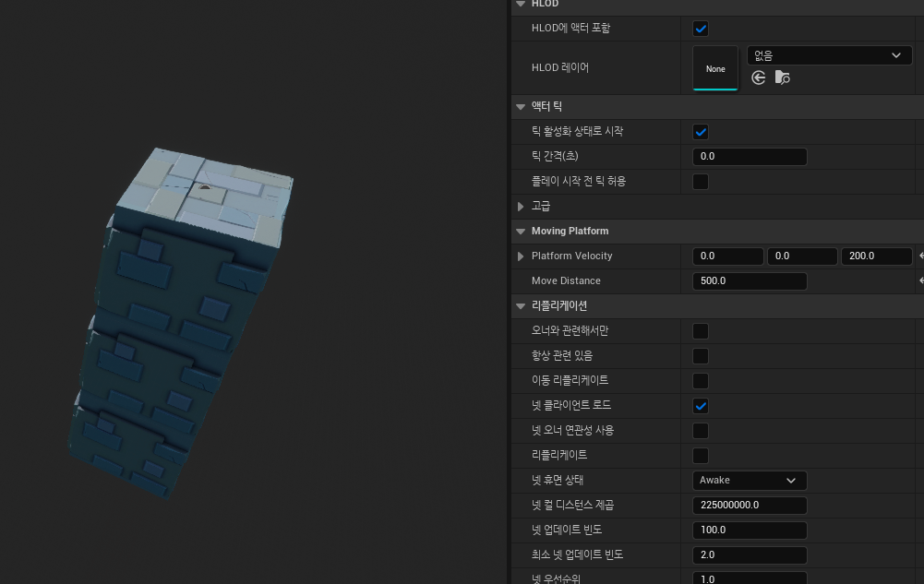Collapse the '액터 틱' section
The image size is (924, 584).
[521, 106]
